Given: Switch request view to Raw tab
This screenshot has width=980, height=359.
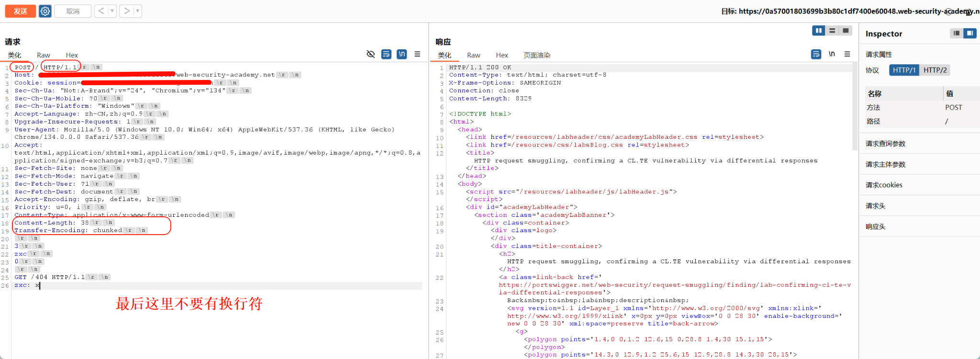Looking at the screenshot, I should tap(44, 55).
